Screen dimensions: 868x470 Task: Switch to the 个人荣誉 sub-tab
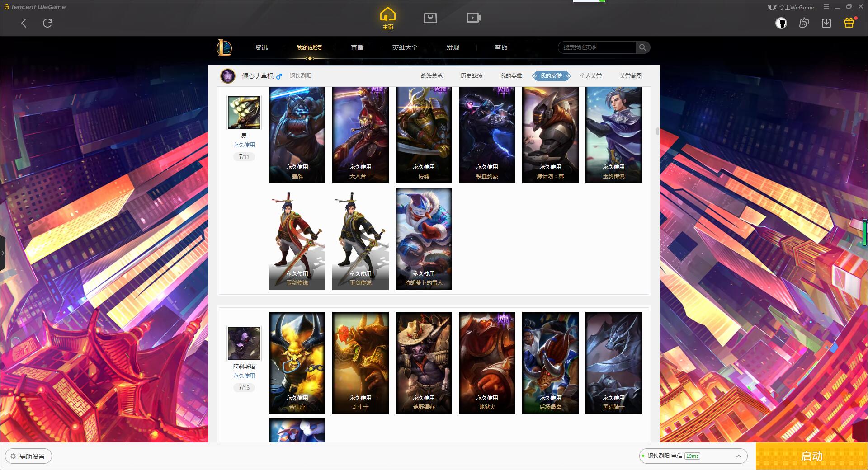pos(591,76)
